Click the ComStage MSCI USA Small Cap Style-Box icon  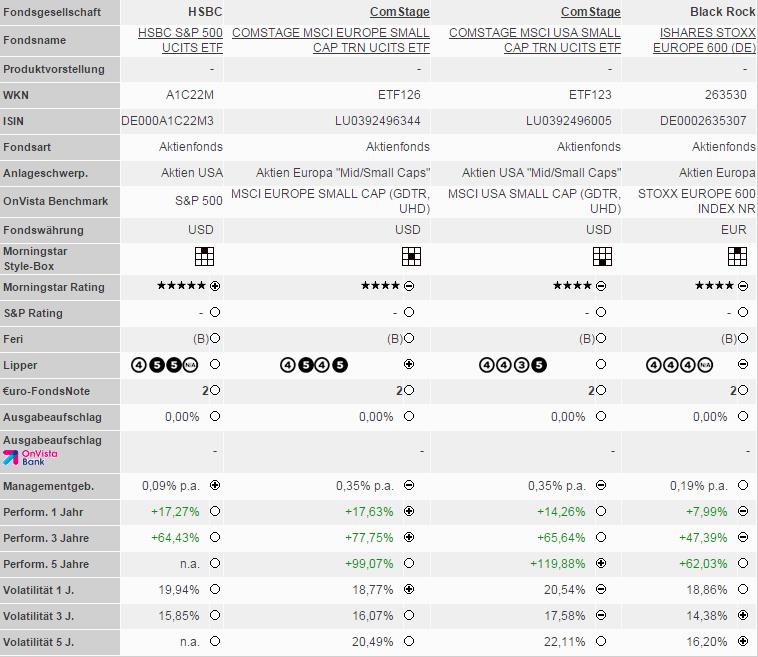602,257
